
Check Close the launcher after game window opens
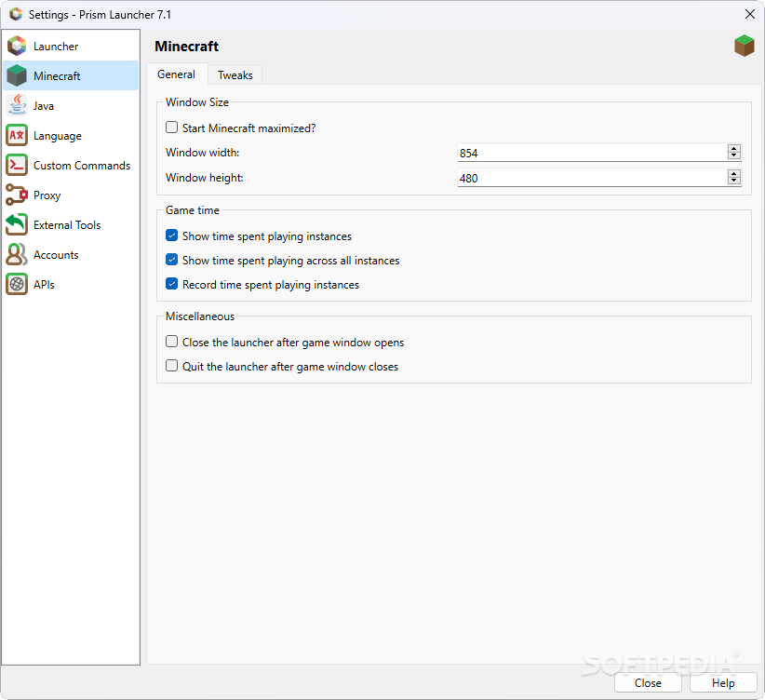pyautogui.click(x=172, y=342)
